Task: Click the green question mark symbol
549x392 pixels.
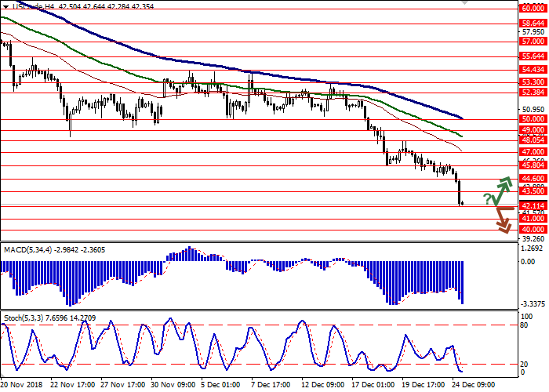Action: coord(487,198)
